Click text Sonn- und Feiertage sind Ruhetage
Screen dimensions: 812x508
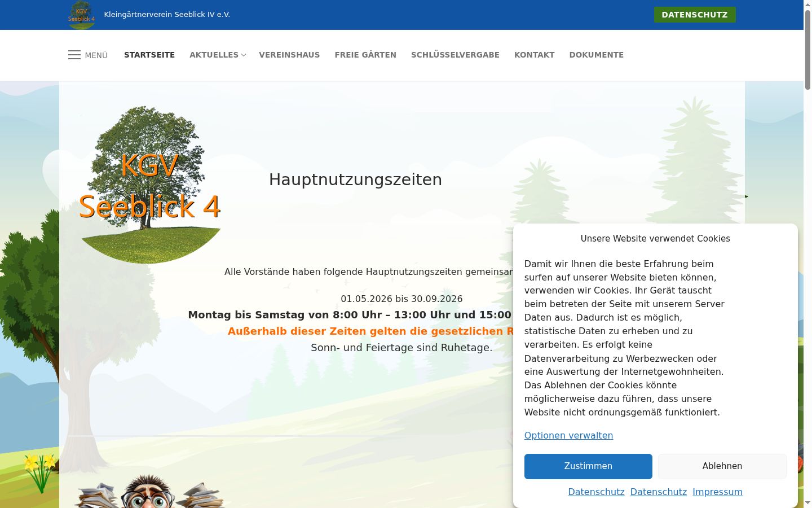coord(401,348)
